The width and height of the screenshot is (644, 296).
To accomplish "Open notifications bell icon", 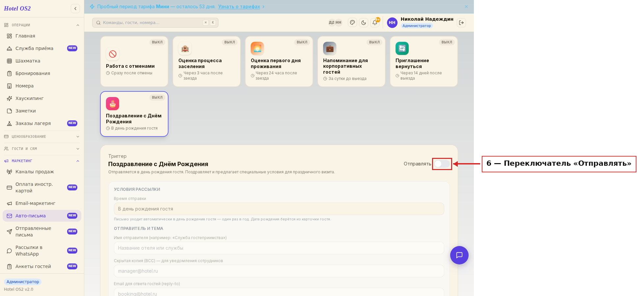I will pyautogui.click(x=375, y=23).
